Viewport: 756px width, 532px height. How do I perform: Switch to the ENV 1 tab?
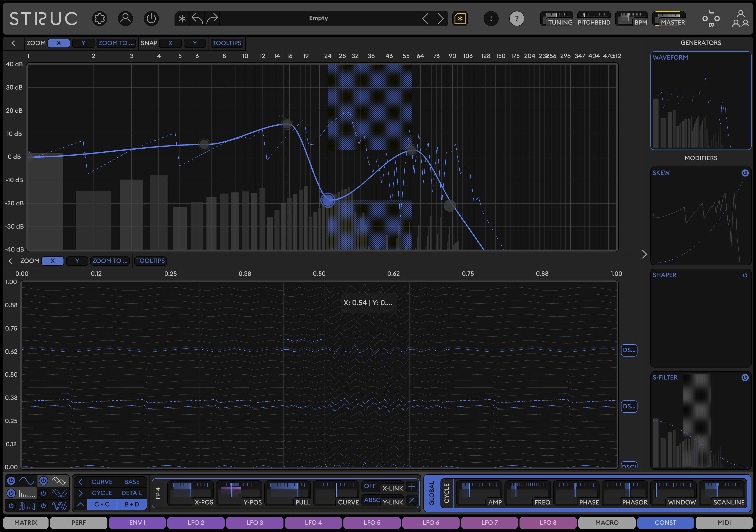click(x=137, y=522)
